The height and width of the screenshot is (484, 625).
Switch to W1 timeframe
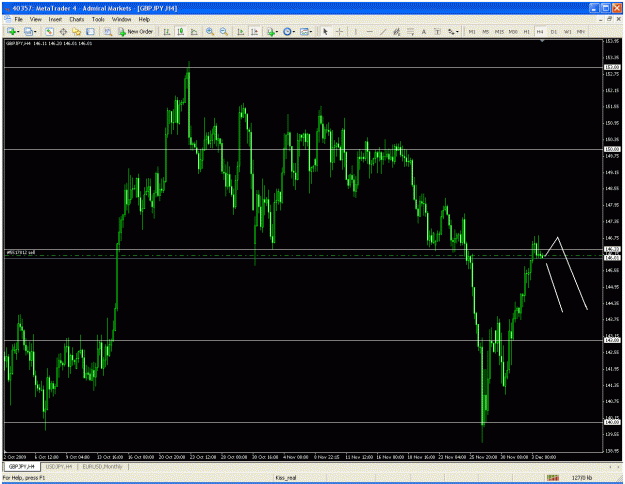pyautogui.click(x=568, y=31)
